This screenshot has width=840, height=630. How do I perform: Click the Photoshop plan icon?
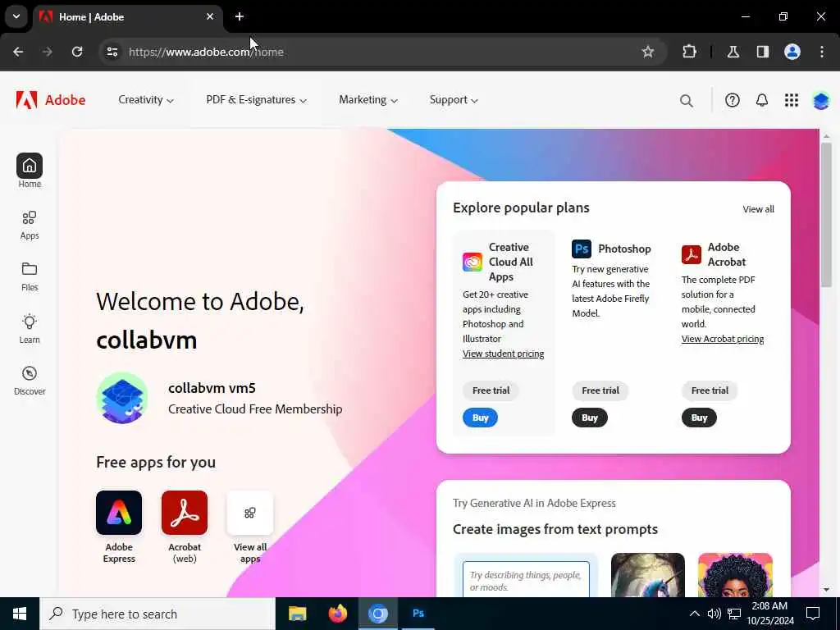(x=582, y=249)
